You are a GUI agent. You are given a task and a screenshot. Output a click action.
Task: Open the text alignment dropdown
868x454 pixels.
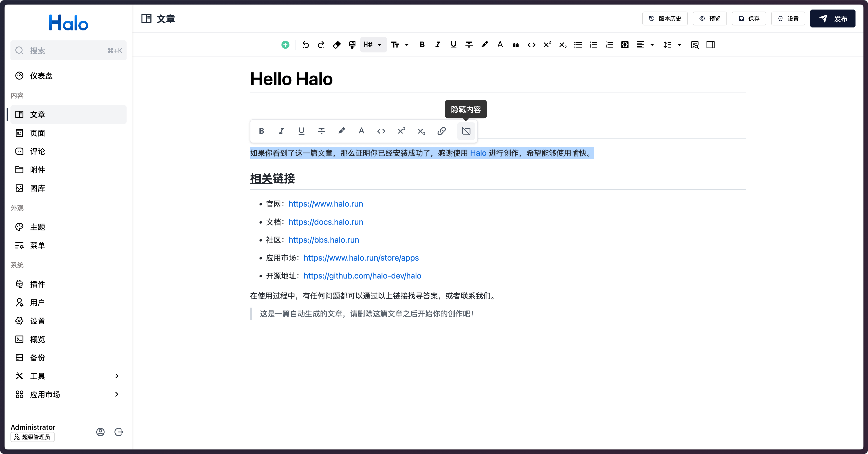pos(645,45)
